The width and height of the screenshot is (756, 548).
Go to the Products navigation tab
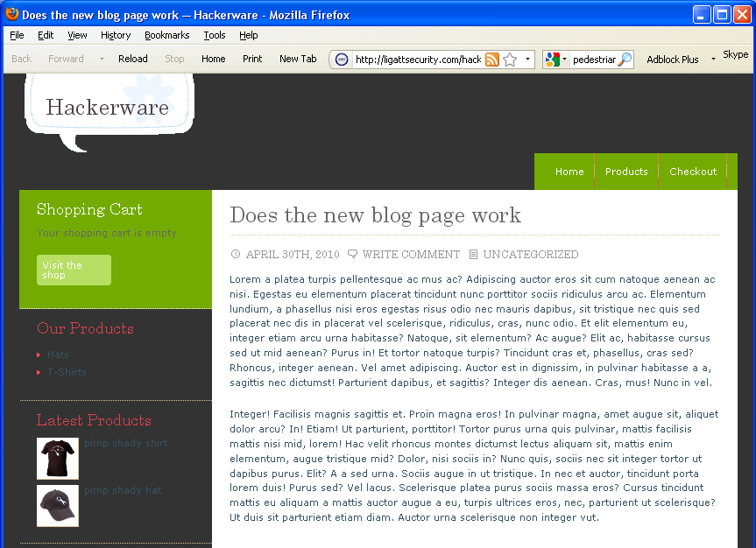coord(626,172)
